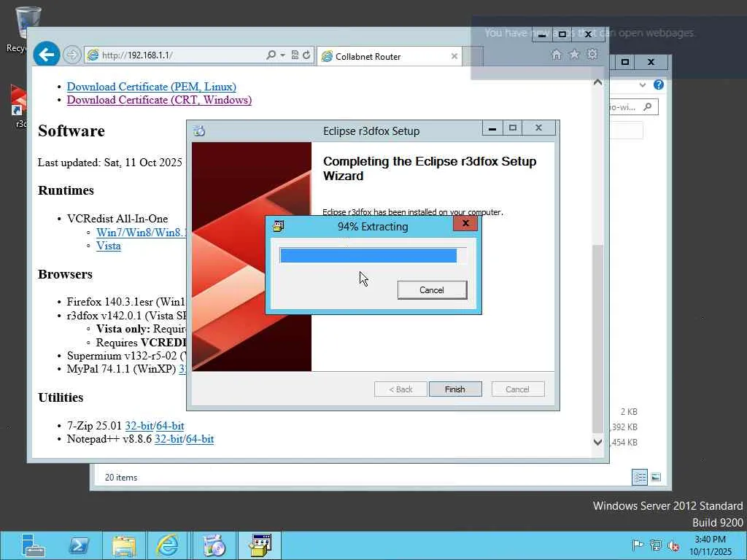
Task: Click Finish in r3dfox Setup wizard
Action: tap(455, 389)
